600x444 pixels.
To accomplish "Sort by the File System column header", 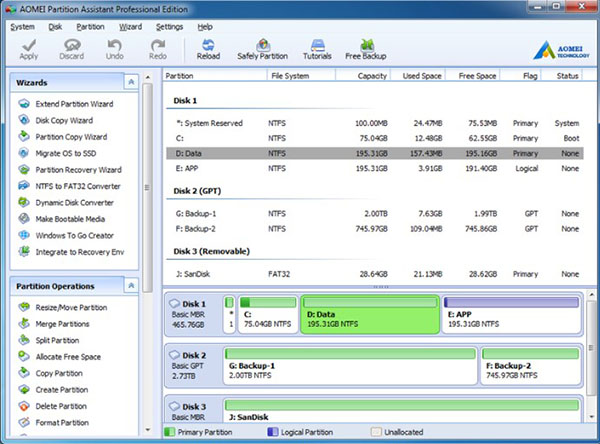I will (301, 76).
